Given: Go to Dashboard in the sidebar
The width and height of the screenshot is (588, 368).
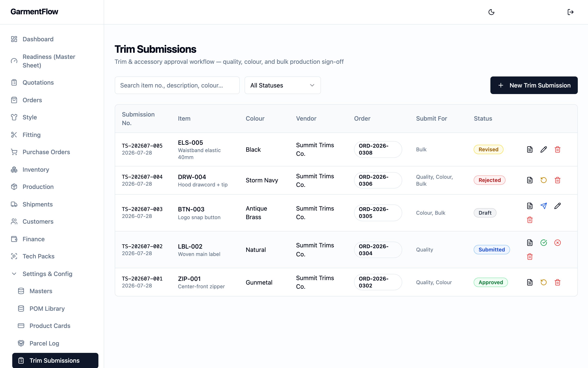Looking at the screenshot, I should [52, 39].
